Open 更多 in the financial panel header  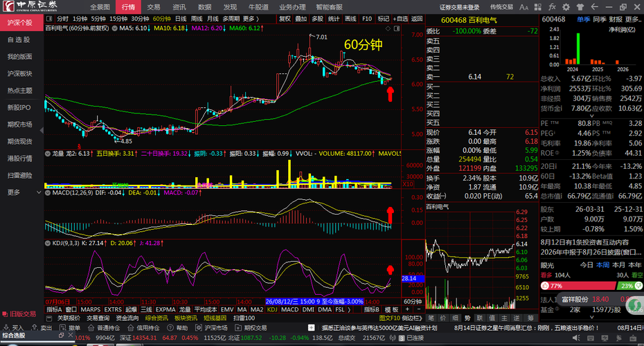pyautogui.click(x=634, y=19)
